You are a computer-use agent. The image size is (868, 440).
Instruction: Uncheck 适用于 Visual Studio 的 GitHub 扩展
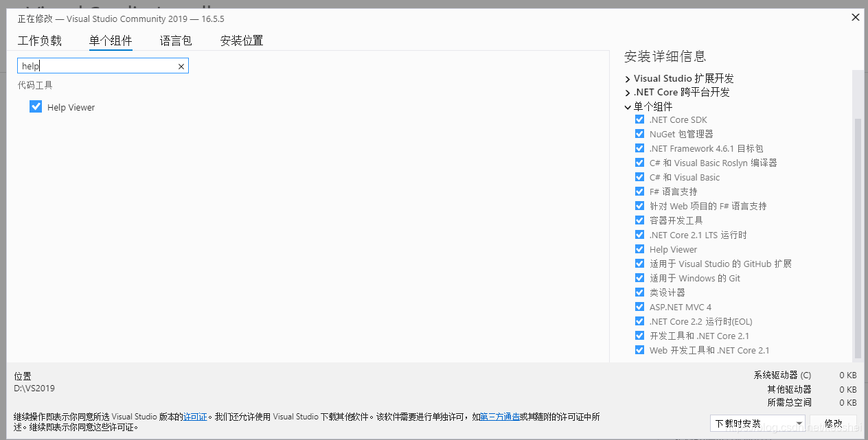pos(640,264)
